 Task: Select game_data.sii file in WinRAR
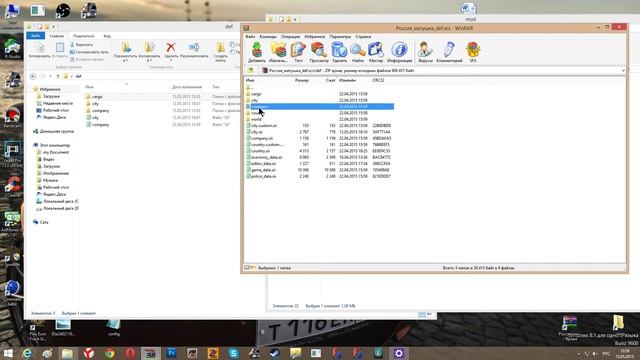[x=263, y=170]
